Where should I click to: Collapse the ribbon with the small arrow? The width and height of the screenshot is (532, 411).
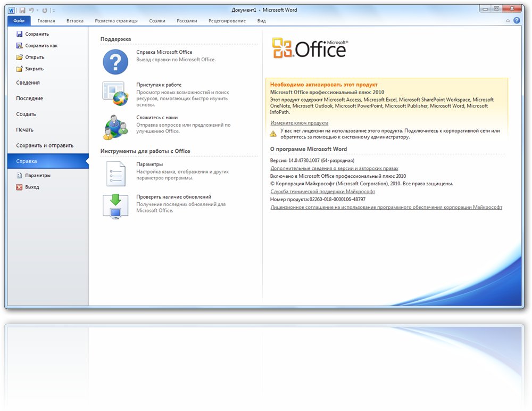pyautogui.click(x=508, y=21)
